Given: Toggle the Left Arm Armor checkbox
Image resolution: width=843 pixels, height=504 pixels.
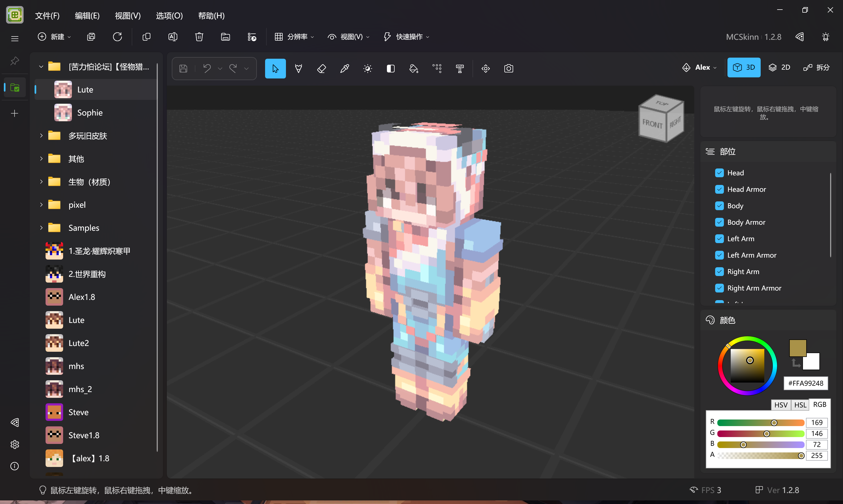Looking at the screenshot, I should pos(719,255).
